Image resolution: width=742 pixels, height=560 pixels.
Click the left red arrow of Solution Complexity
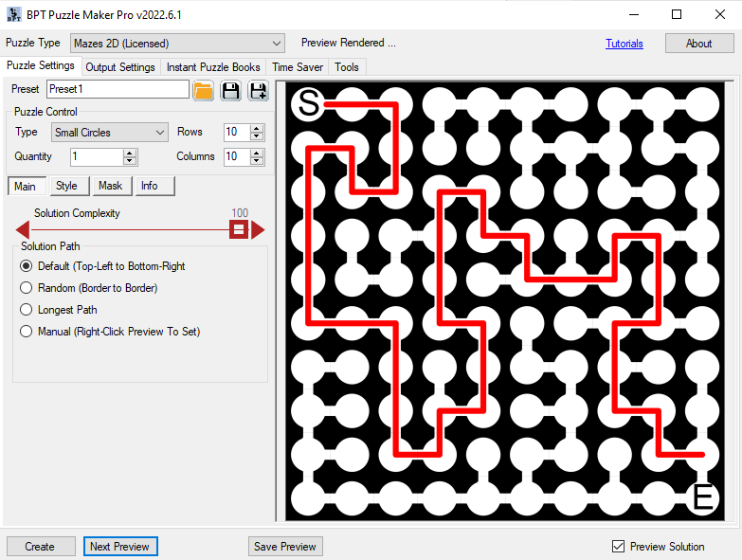tap(23, 229)
